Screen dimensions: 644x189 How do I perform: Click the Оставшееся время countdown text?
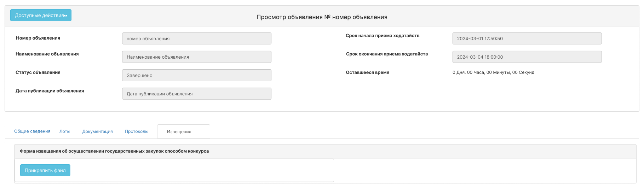(x=493, y=72)
